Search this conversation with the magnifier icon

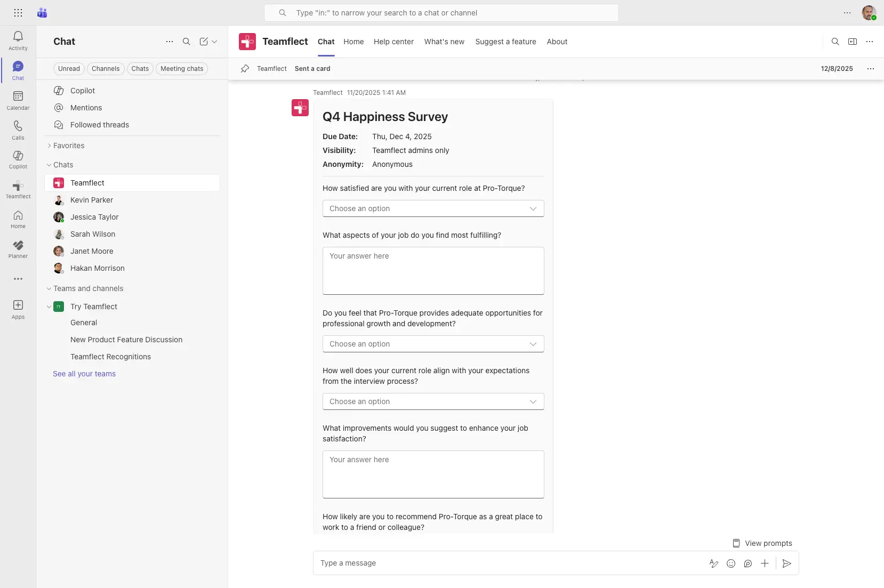(835, 42)
